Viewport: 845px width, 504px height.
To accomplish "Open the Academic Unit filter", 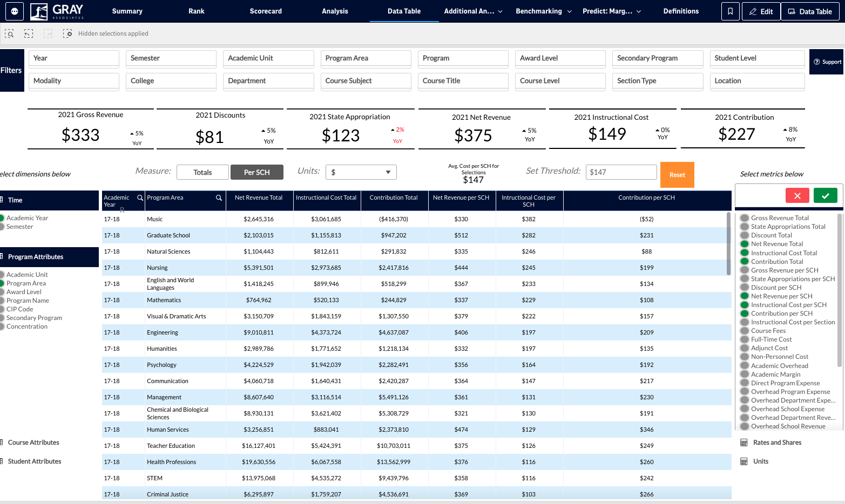I will [x=268, y=58].
